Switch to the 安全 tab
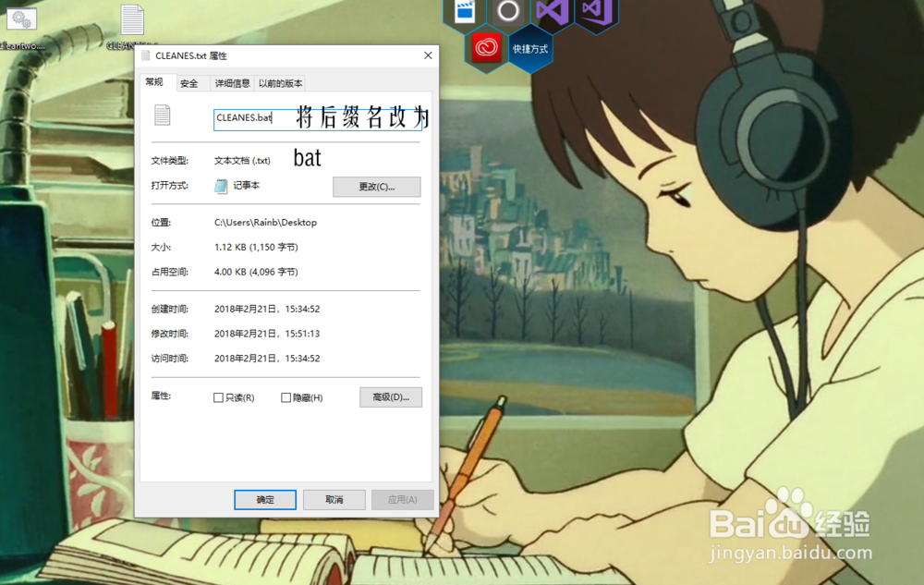Viewport: 924px width, 585px height. [189, 84]
